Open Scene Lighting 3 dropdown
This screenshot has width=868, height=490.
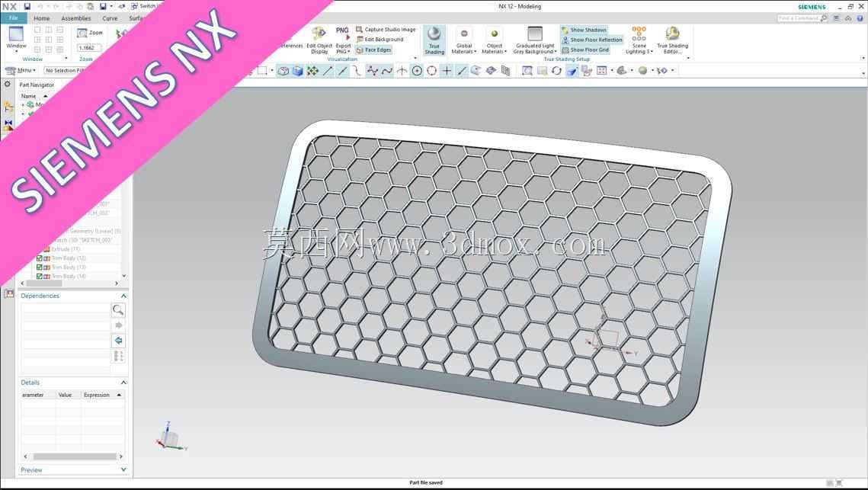pos(639,49)
